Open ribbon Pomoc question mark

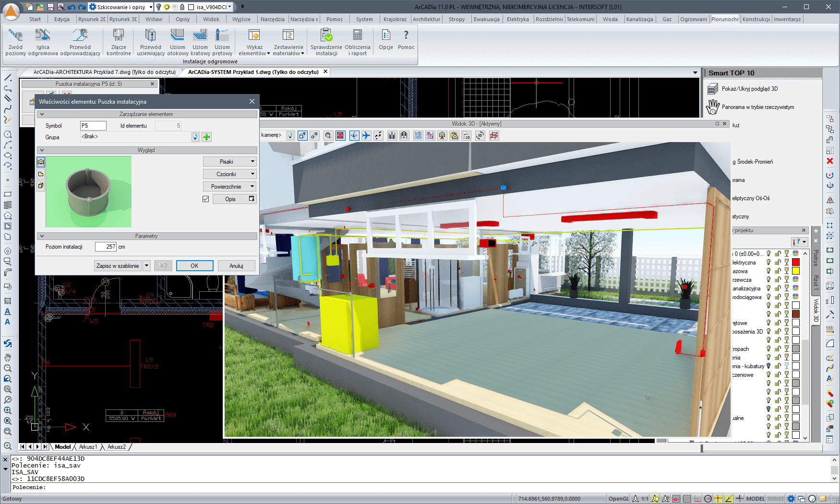[406, 39]
